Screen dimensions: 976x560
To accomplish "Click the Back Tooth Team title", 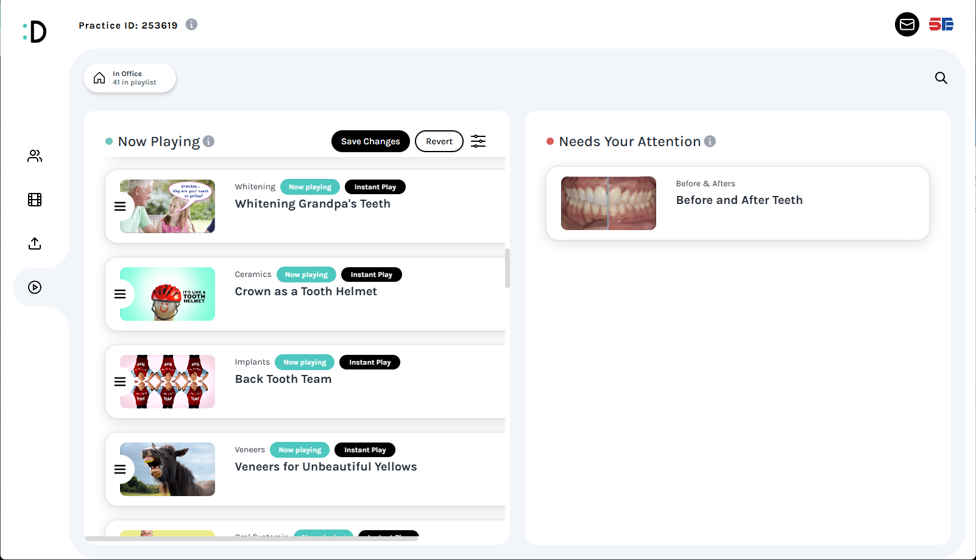I will (283, 379).
